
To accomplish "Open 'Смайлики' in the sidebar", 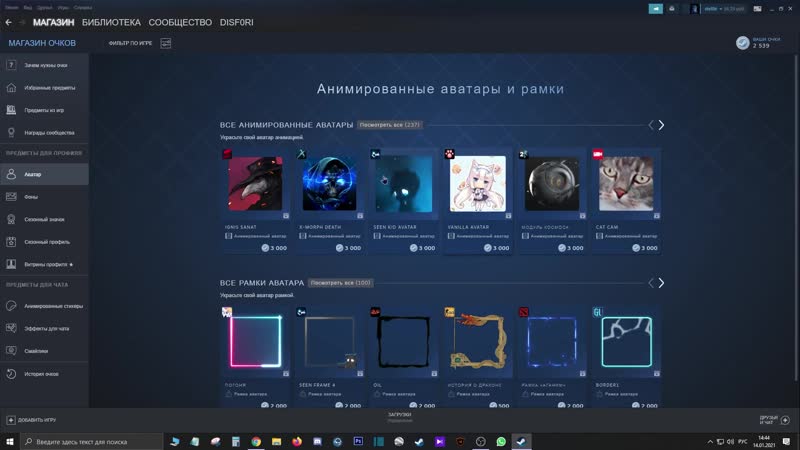I will [x=44, y=351].
